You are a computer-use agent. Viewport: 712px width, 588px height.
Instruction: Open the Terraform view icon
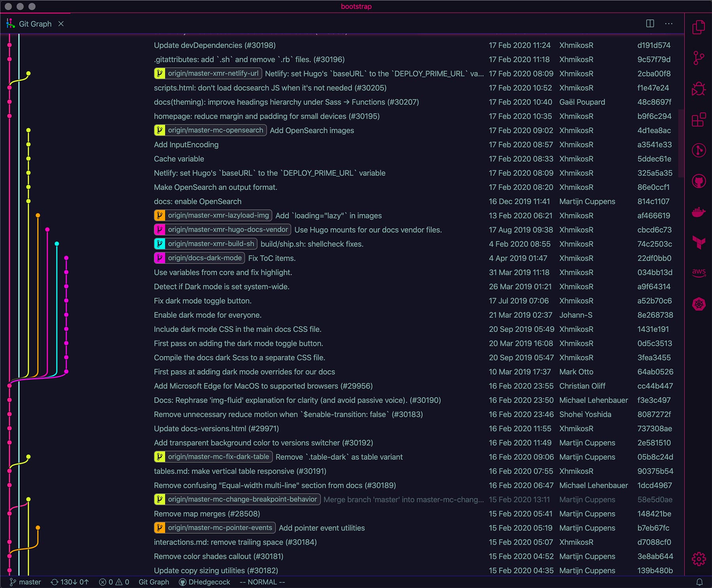pyautogui.click(x=699, y=242)
